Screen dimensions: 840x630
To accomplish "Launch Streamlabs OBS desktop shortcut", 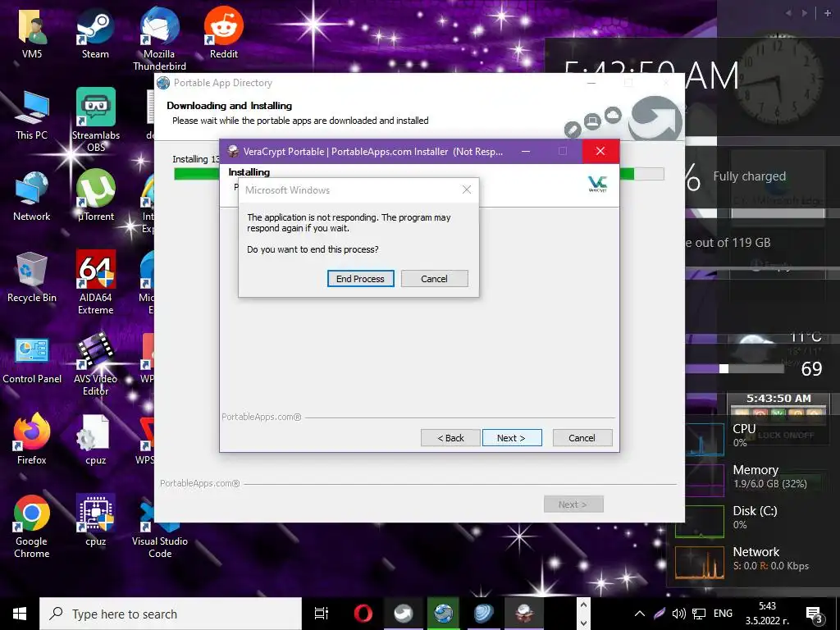I will [96, 120].
